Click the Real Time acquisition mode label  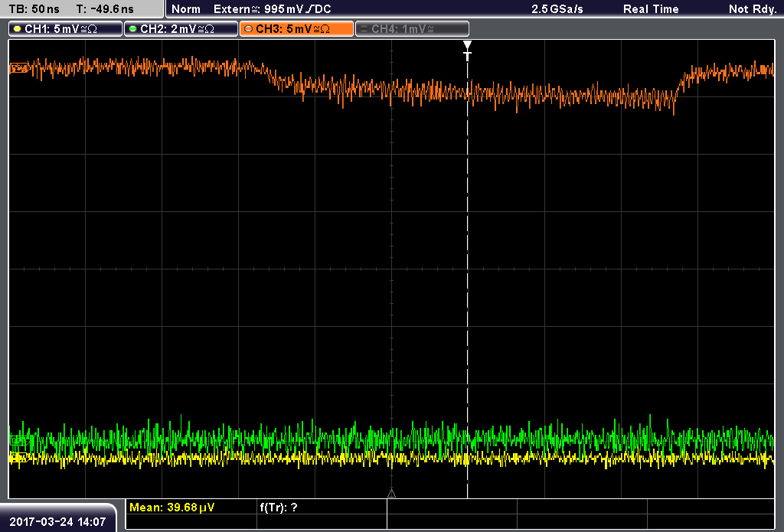pos(651,9)
